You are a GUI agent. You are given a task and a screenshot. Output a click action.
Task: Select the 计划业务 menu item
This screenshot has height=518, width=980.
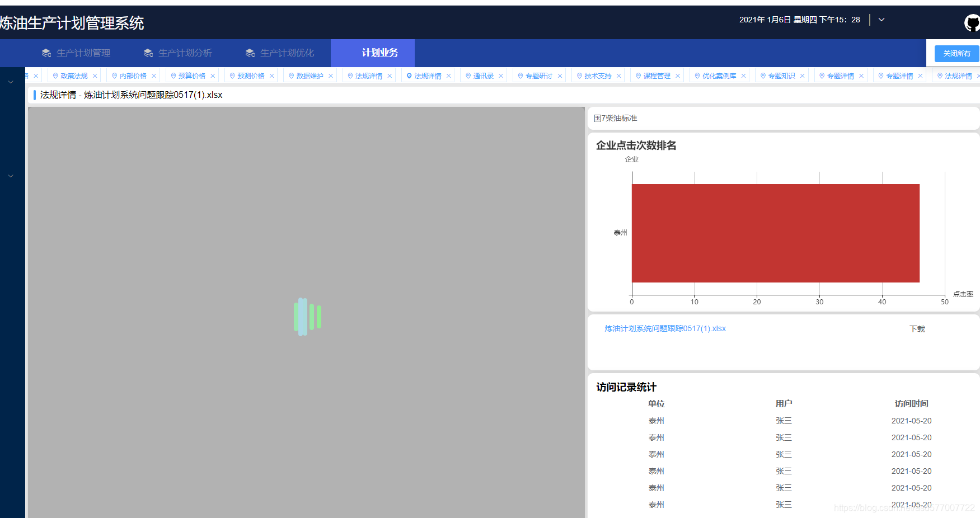(373, 53)
